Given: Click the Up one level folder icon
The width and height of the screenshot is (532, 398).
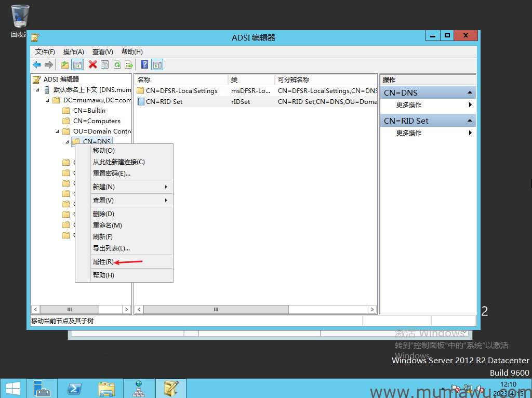Looking at the screenshot, I should click(65, 64).
